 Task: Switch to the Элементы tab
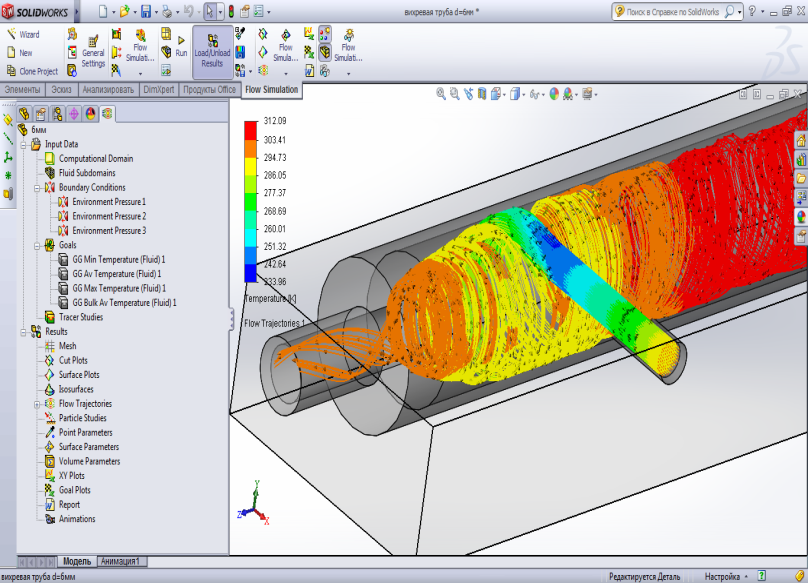[x=22, y=89]
